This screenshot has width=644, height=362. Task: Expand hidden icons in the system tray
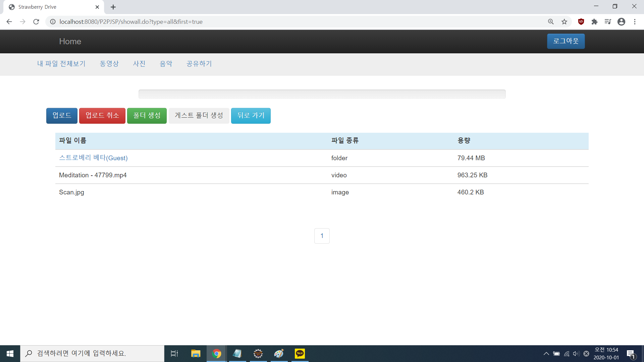pos(546,353)
